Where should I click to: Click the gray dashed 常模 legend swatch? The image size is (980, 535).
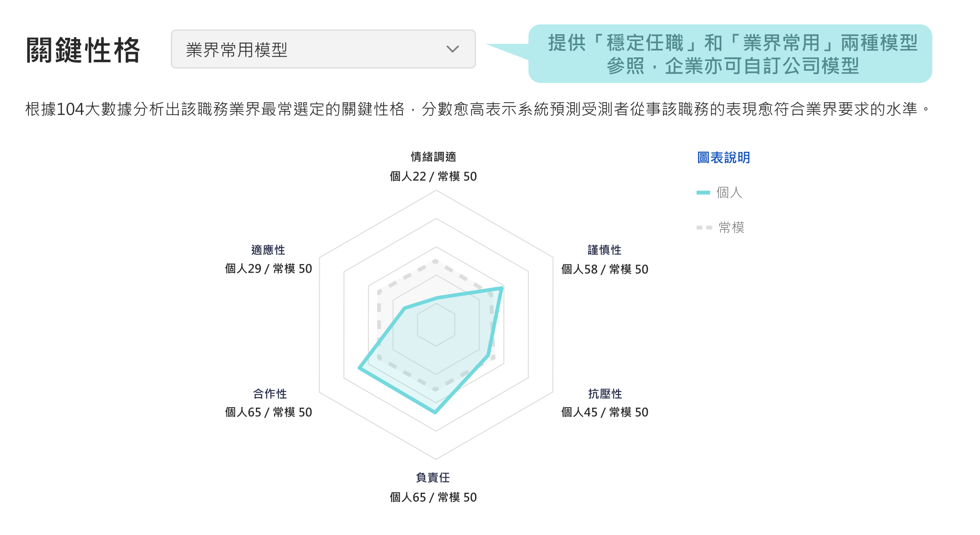[x=704, y=227]
